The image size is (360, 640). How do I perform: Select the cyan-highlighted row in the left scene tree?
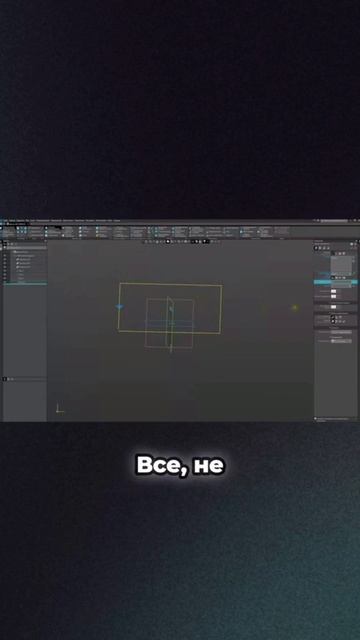click(x=24, y=283)
